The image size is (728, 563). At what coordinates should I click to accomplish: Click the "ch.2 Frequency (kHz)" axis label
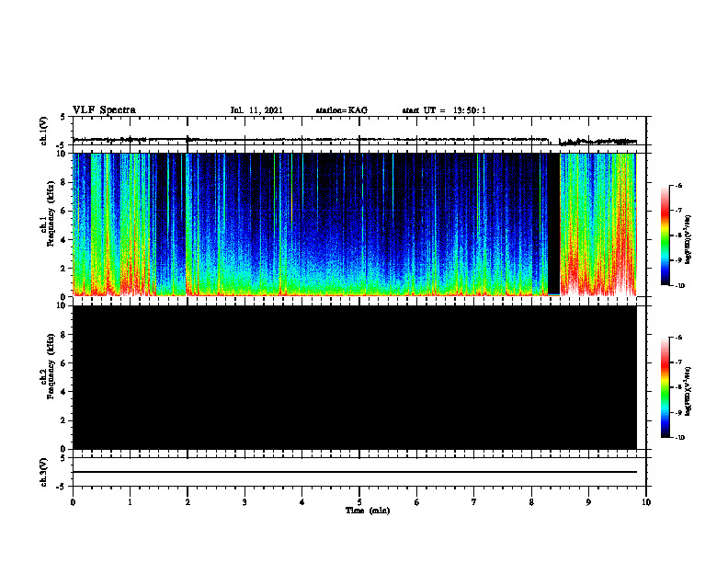pos(48,366)
